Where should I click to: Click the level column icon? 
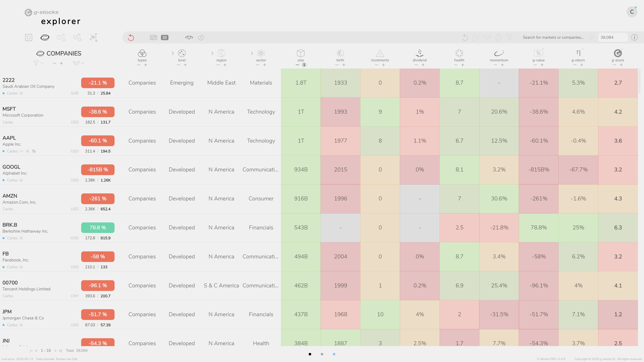[182, 53]
